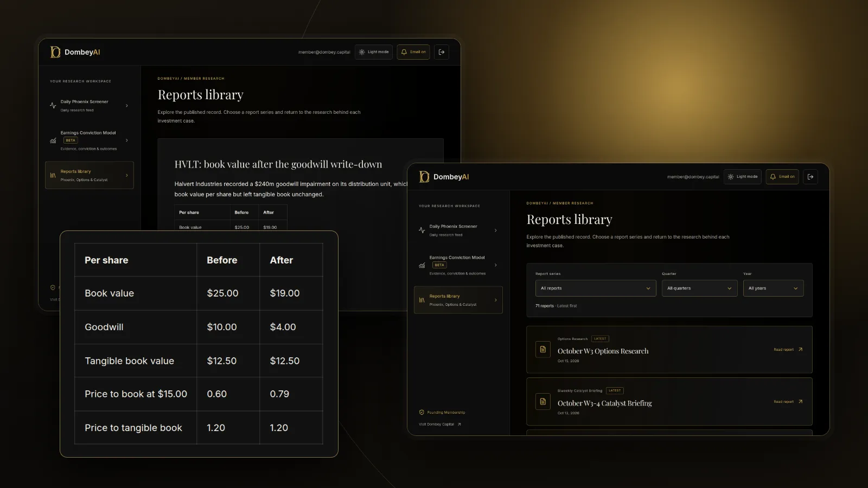The image size is (868, 488).
Task: Click the member@dombey.capital address in the right window
Action: [693, 177]
